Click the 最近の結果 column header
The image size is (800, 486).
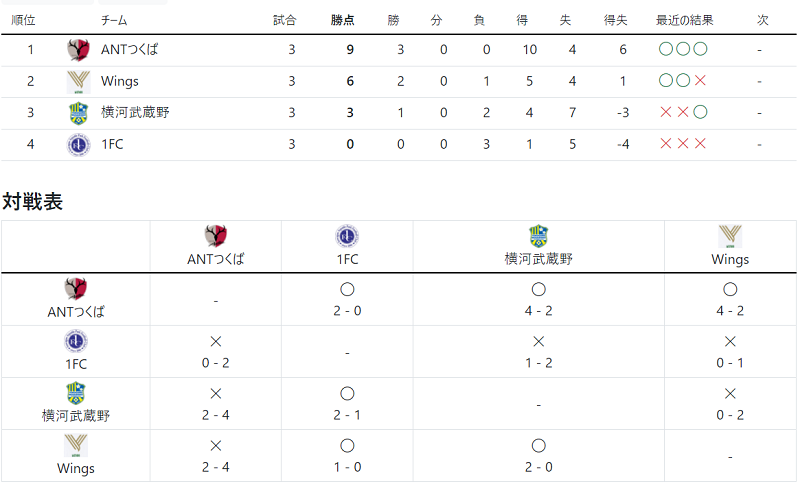(x=684, y=20)
